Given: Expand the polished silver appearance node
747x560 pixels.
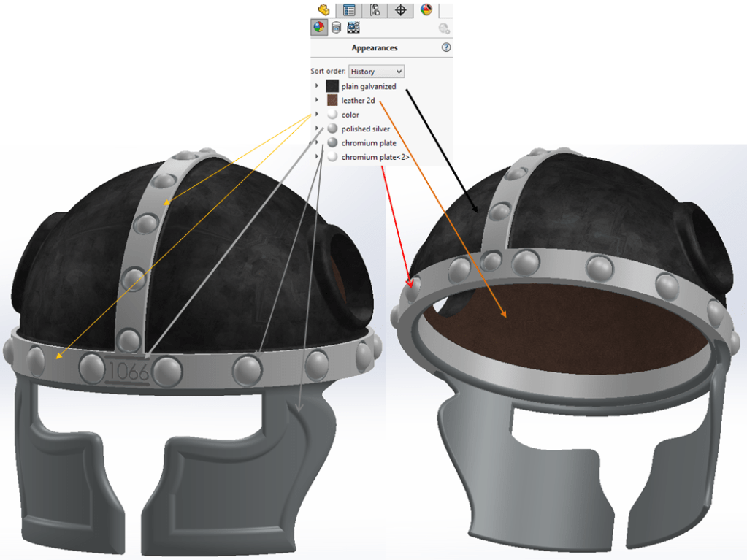Looking at the screenshot, I should pos(317,129).
